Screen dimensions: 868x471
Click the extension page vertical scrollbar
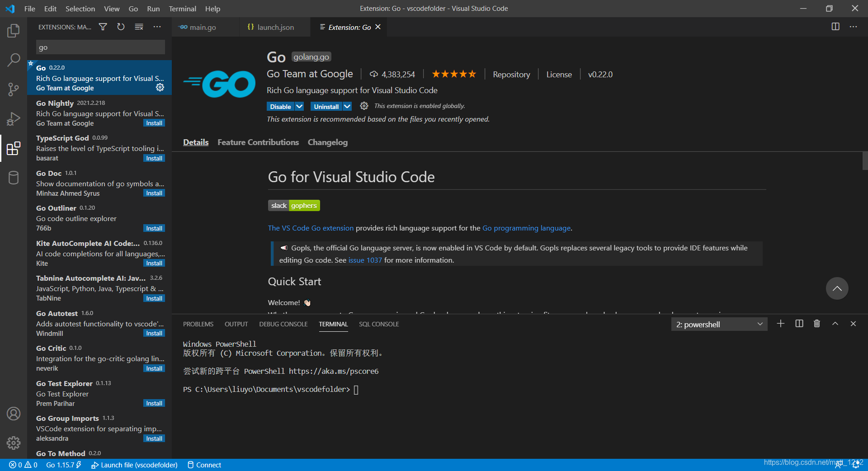point(865,161)
